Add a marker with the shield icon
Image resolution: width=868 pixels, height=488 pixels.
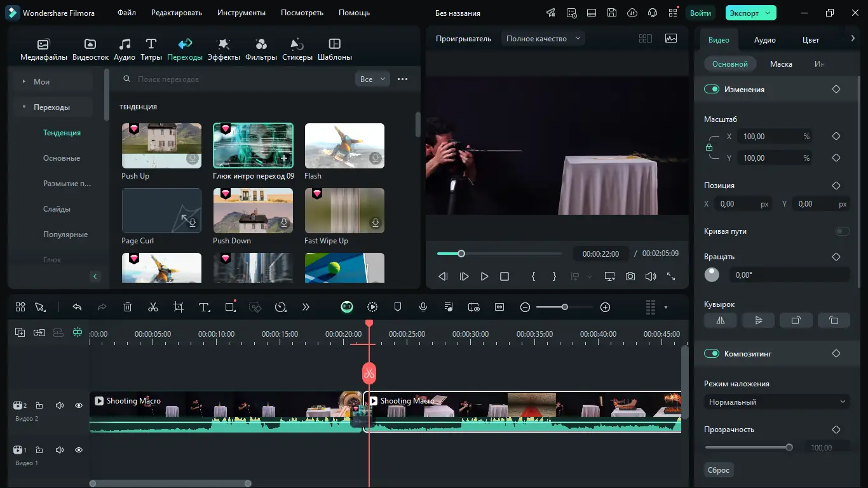pos(398,307)
